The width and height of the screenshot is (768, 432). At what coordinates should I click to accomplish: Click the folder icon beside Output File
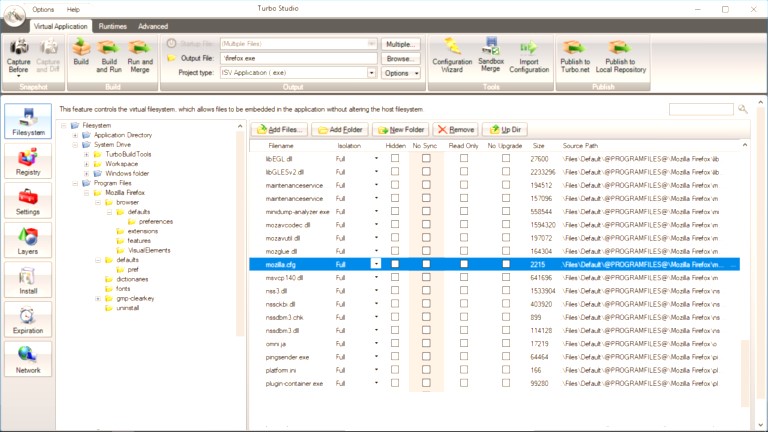click(171, 58)
